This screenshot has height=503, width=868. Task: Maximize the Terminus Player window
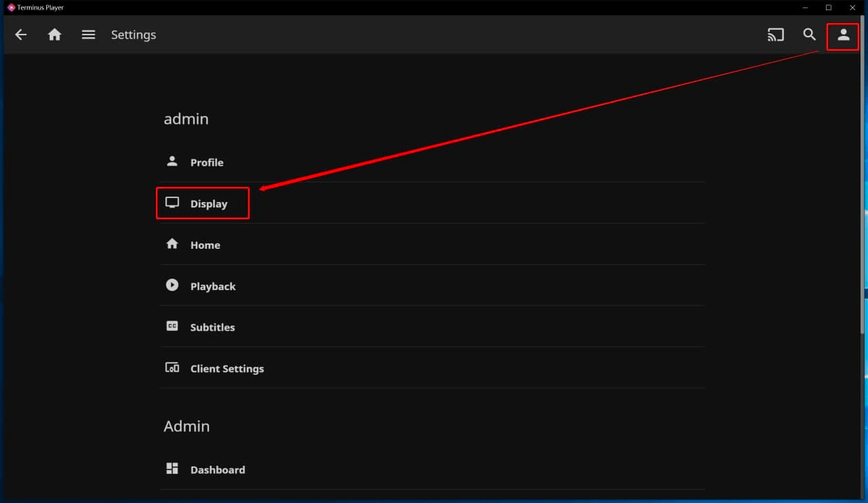828,7
